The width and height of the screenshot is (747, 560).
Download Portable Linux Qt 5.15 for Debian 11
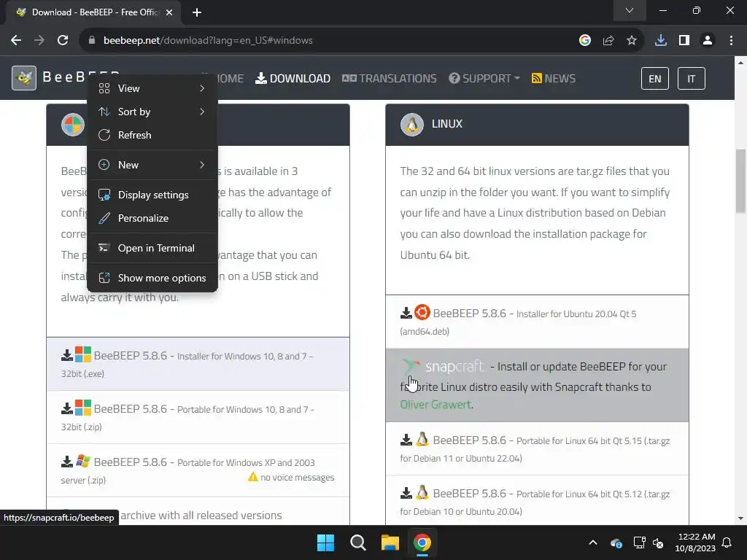[x=537, y=448]
